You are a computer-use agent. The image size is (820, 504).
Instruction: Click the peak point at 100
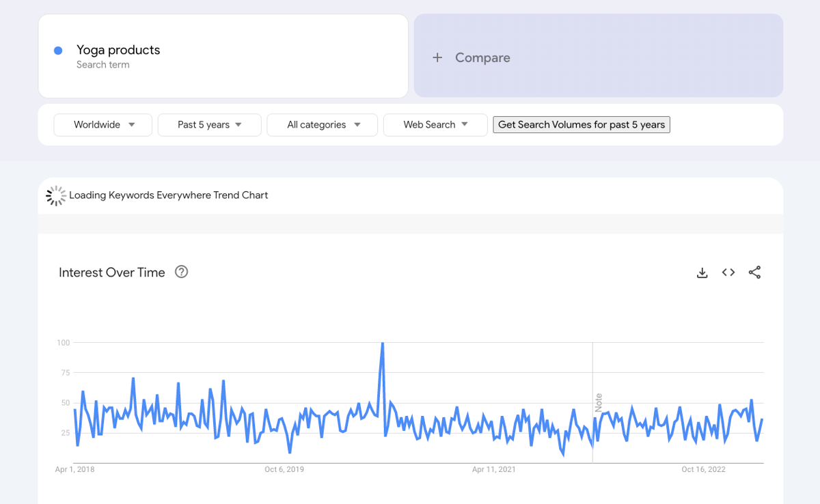coord(382,343)
